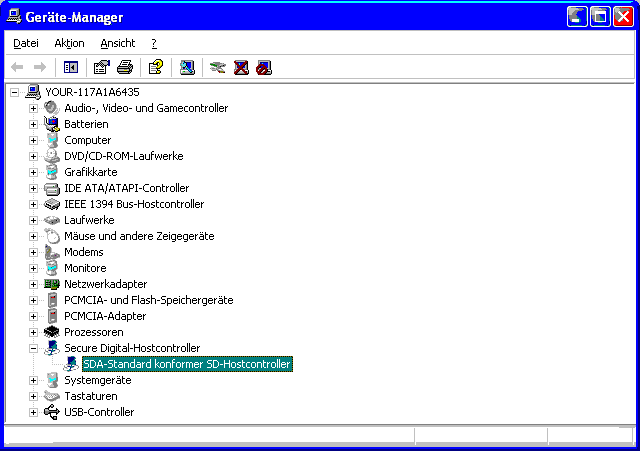Click the root computer icon
Screen dimensions: 640x451
tap(33, 92)
